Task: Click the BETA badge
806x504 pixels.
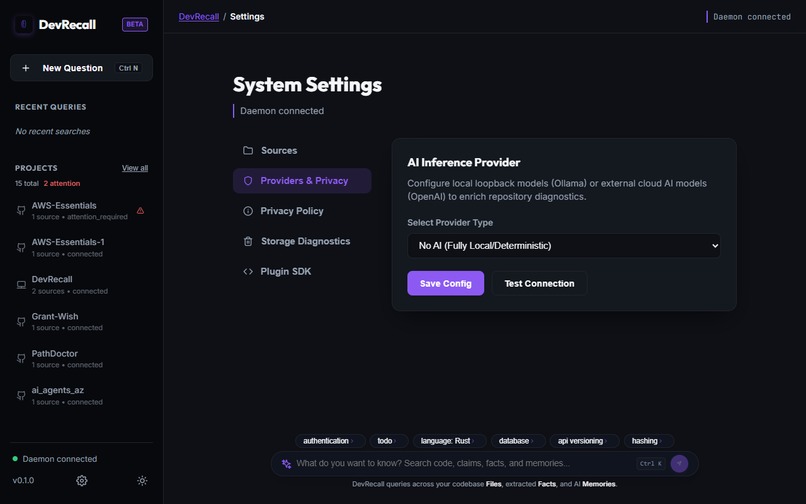Action: [135, 24]
